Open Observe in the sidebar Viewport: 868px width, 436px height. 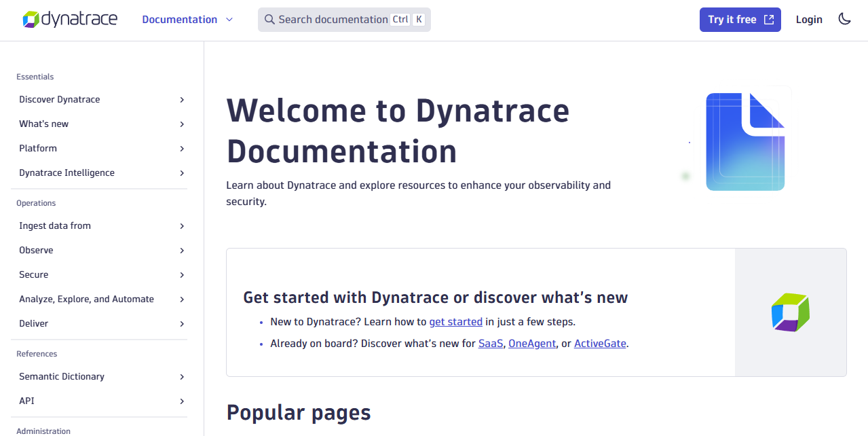(x=36, y=251)
